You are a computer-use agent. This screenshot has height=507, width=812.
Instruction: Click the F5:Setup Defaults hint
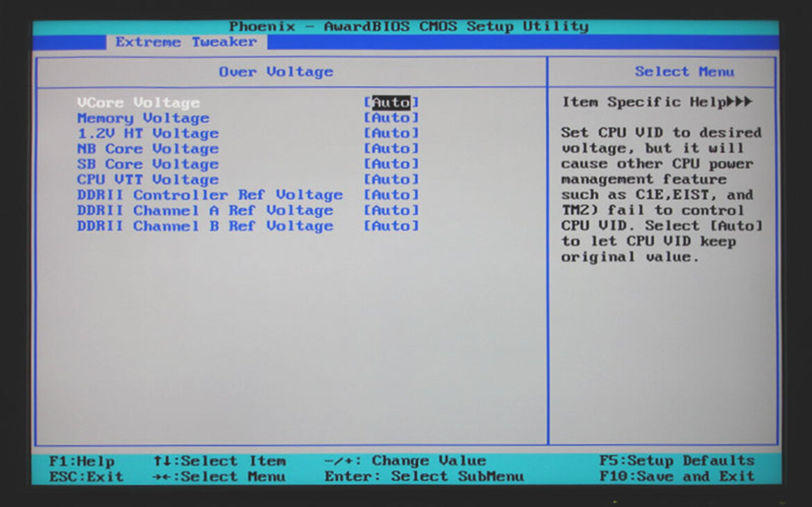(x=677, y=461)
